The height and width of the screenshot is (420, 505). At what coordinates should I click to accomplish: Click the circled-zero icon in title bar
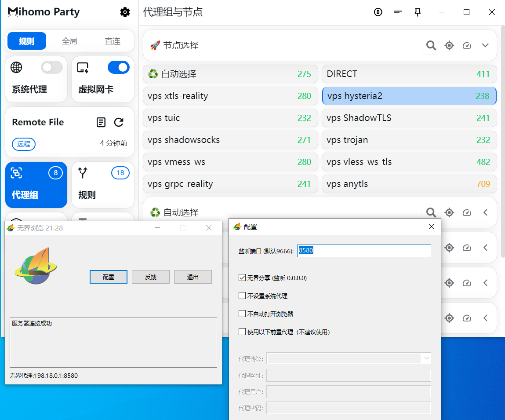(x=378, y=12)
